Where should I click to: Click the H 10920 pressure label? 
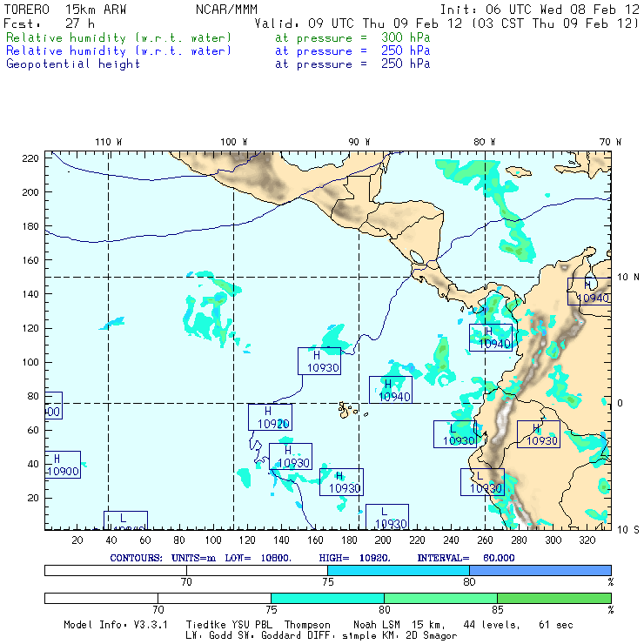(x=270, y=417)
